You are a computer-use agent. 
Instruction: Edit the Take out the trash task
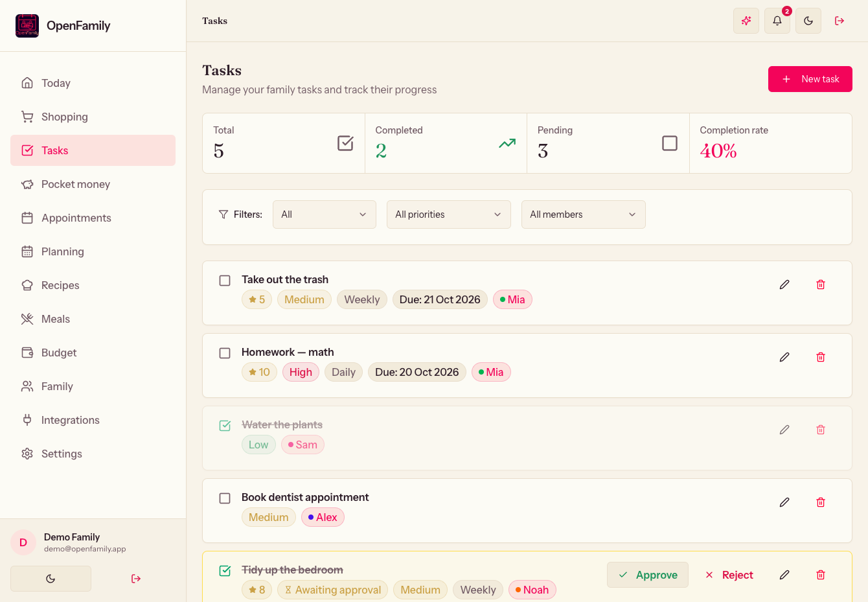click(x=784, y=284)
